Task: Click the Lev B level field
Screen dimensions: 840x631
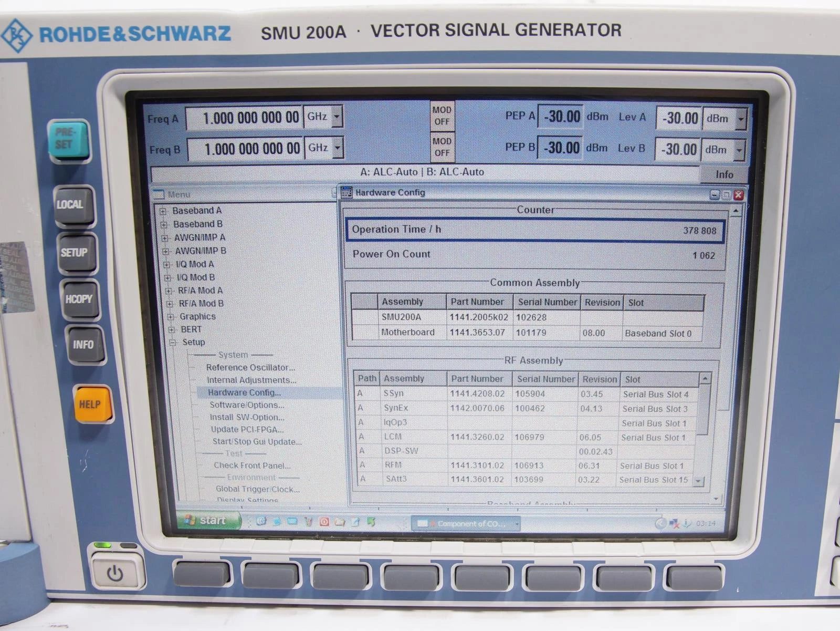Action: (x=678, y=150)
